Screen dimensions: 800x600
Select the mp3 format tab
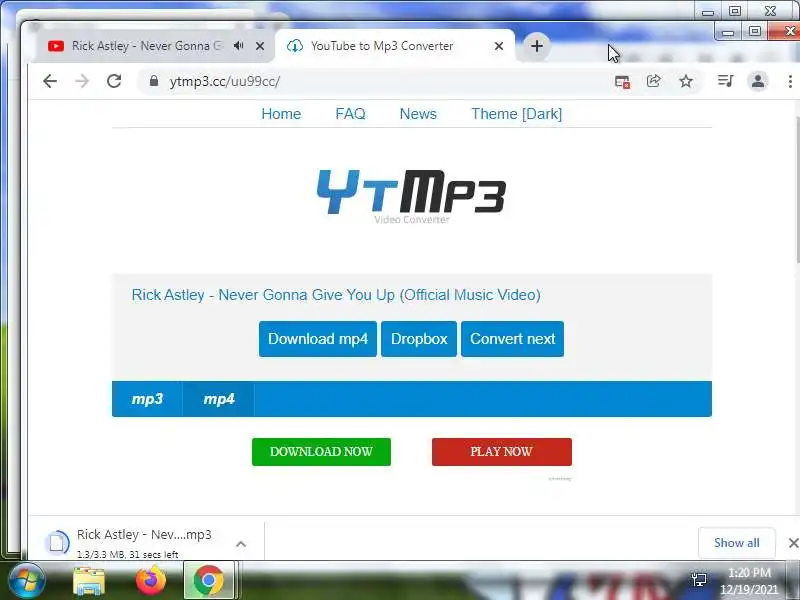(x=147, y=399)
